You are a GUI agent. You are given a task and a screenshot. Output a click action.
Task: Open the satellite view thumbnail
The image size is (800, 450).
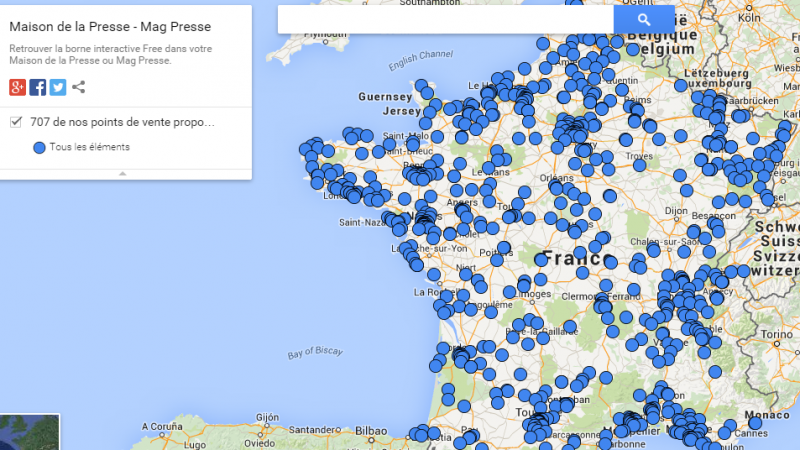tap(30, 432)
